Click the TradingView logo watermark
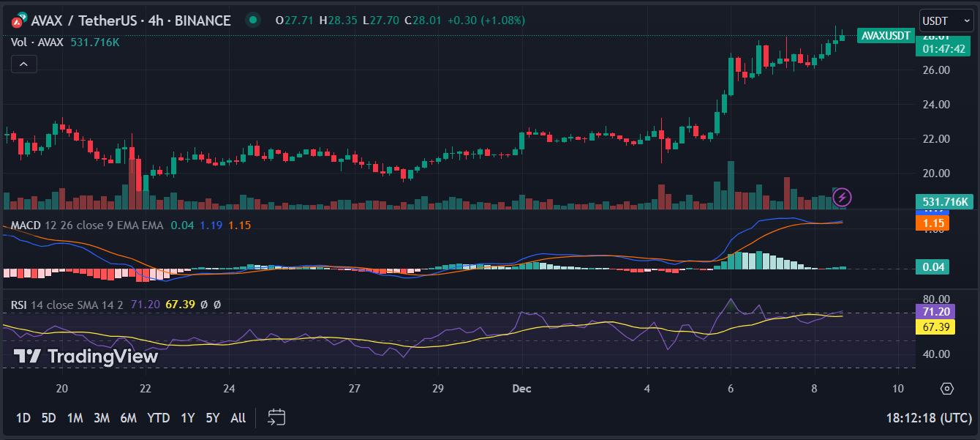The height and width of the screenshot is (440, 980). coord(86,357)
